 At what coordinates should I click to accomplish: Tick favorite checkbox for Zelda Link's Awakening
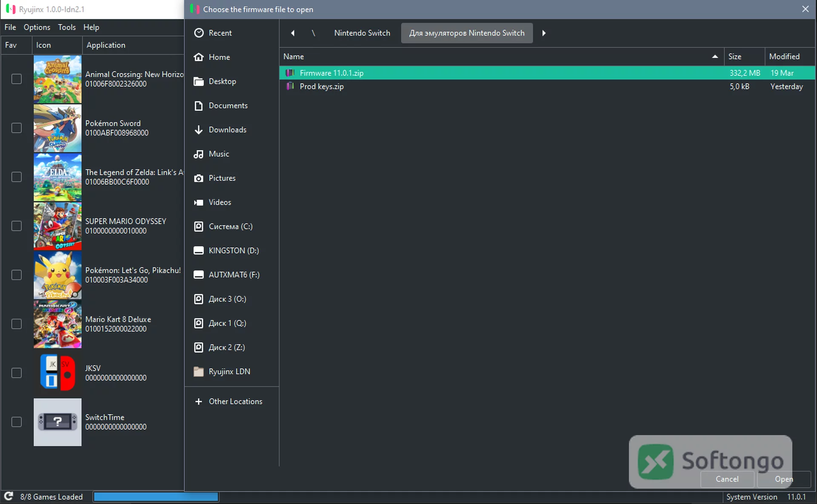click(17, 177)
